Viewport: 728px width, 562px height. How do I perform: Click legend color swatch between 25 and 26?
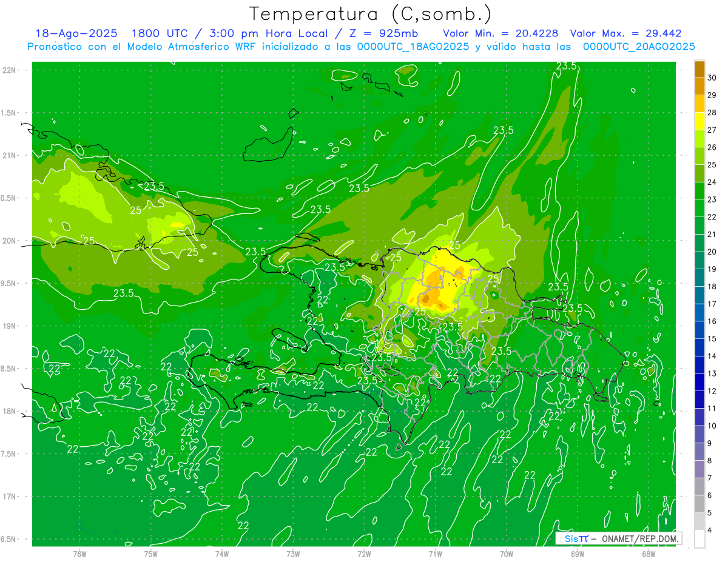point(700,156)
